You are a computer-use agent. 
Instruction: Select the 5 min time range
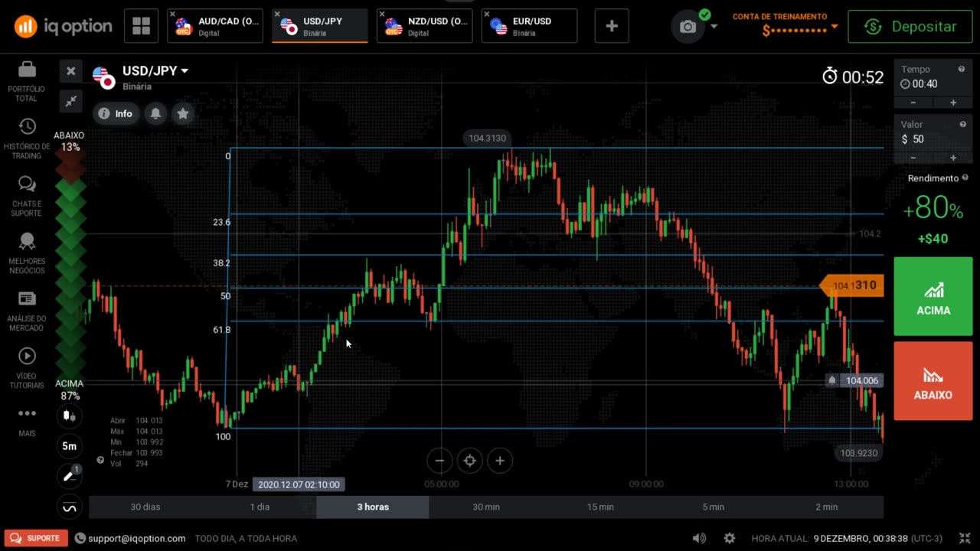[714, 507]
